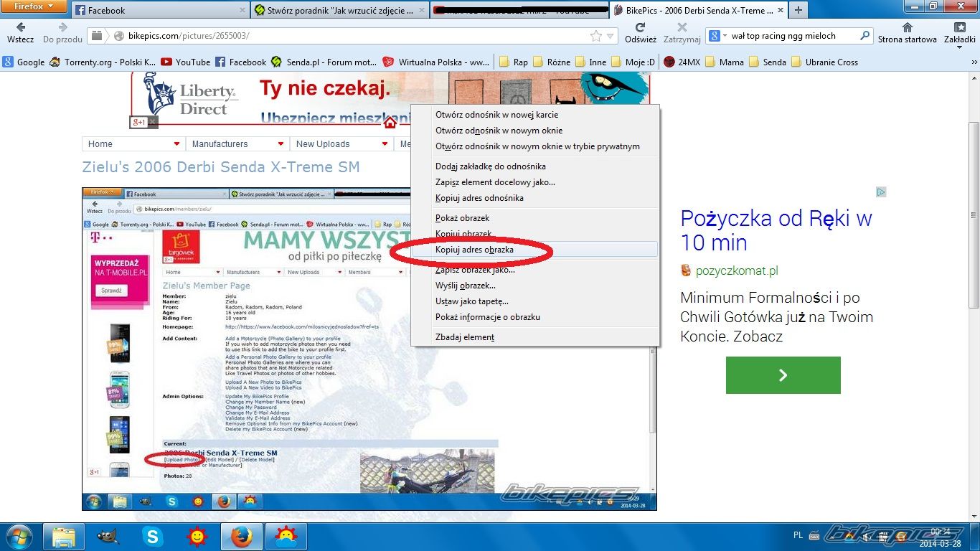Stop loading with Zatrzymaj button
Screen dimensions: 980x551
coord(682,32)
